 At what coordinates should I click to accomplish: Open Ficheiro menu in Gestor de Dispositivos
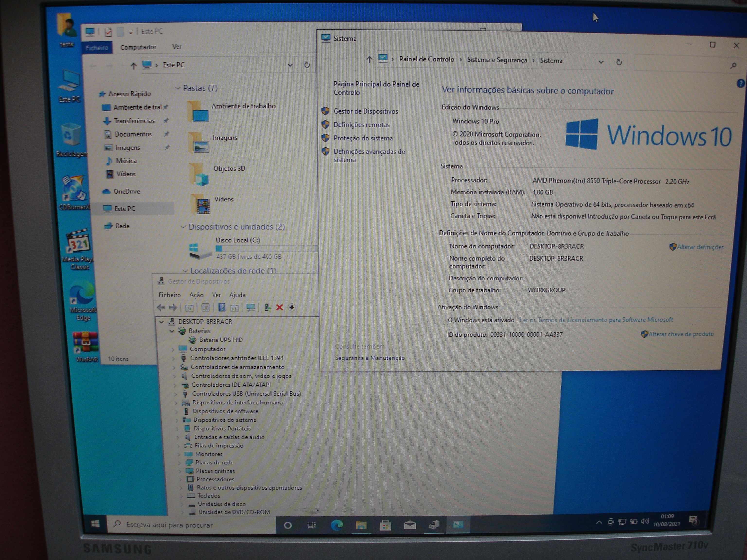click(x=169, y=295)
